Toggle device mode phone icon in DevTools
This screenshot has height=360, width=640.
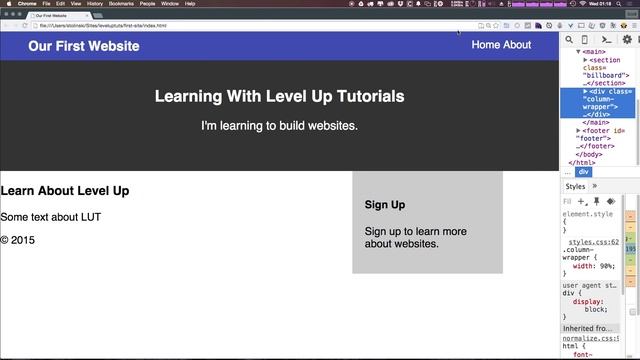point(584,40)
